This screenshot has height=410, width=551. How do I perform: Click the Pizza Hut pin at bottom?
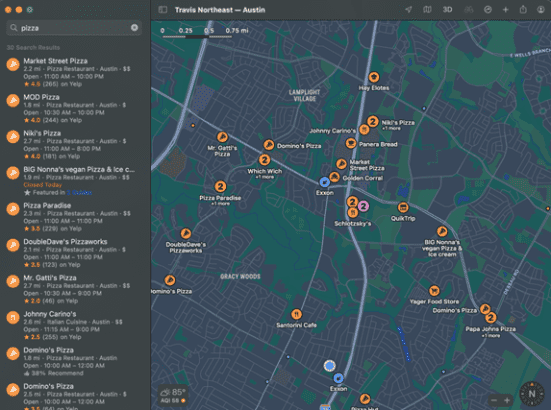pos(365,399)
